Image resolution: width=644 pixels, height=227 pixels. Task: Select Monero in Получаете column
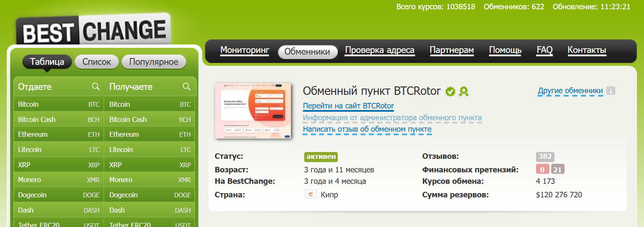tap(150, 180)
